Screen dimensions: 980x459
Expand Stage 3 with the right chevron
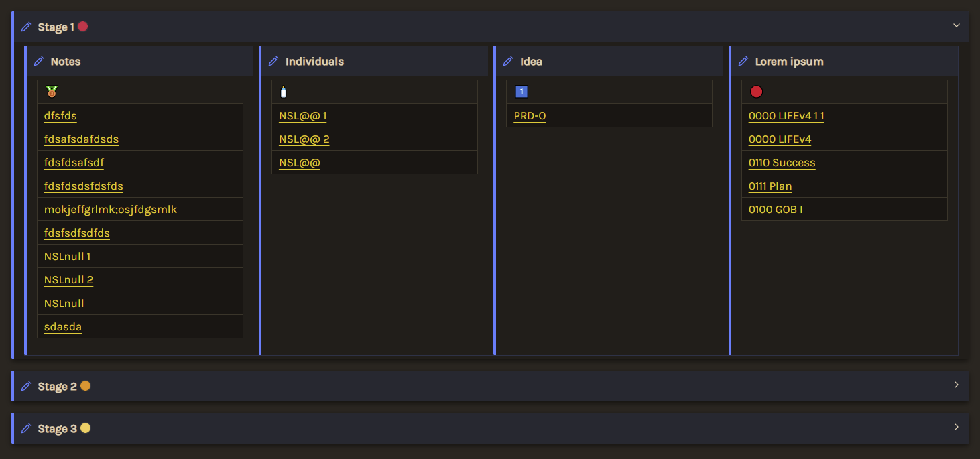tap(957, 427)
